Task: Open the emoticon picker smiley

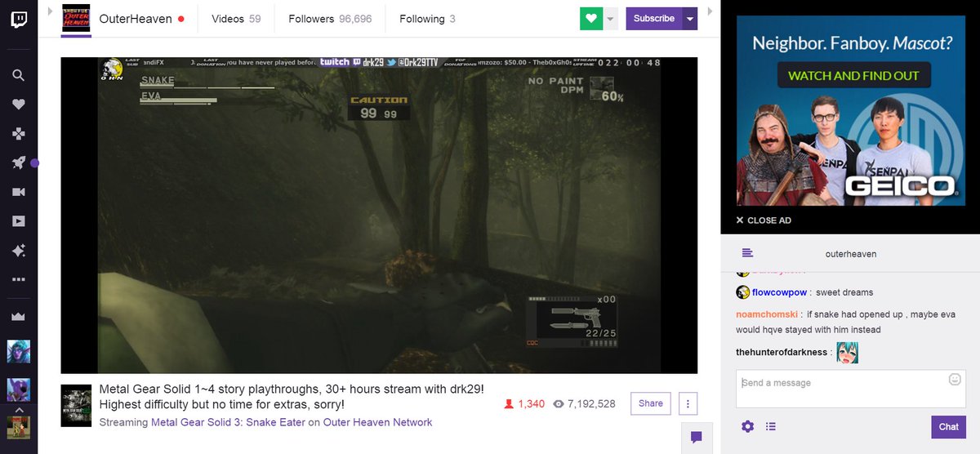Action: [955, 380]
